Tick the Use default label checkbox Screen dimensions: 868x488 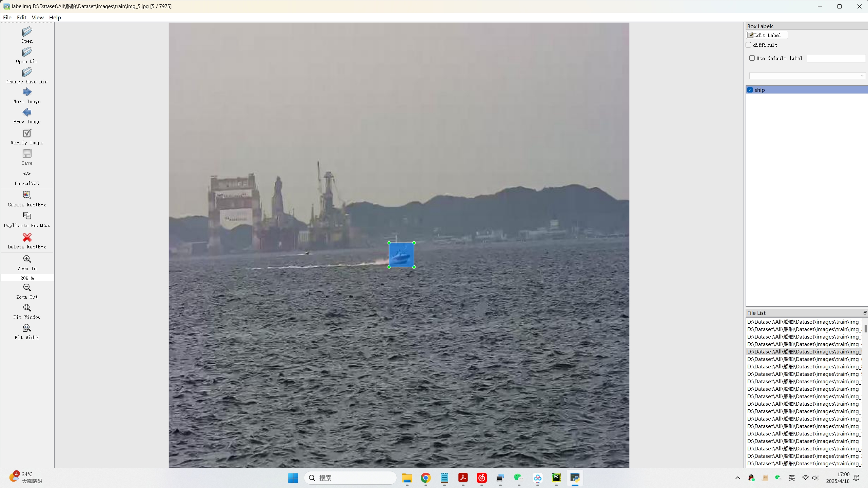(752, 58)
